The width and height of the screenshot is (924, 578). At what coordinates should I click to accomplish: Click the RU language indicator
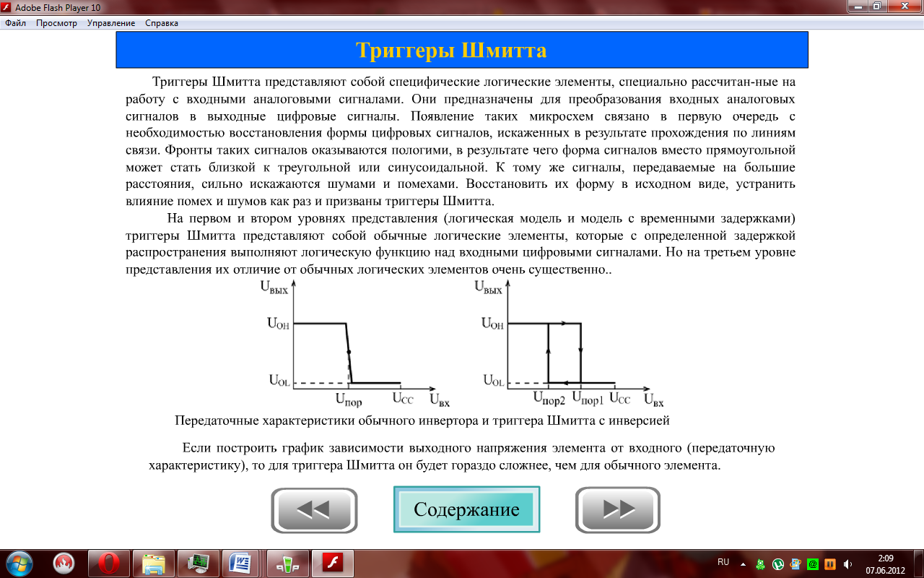(723, 562)
